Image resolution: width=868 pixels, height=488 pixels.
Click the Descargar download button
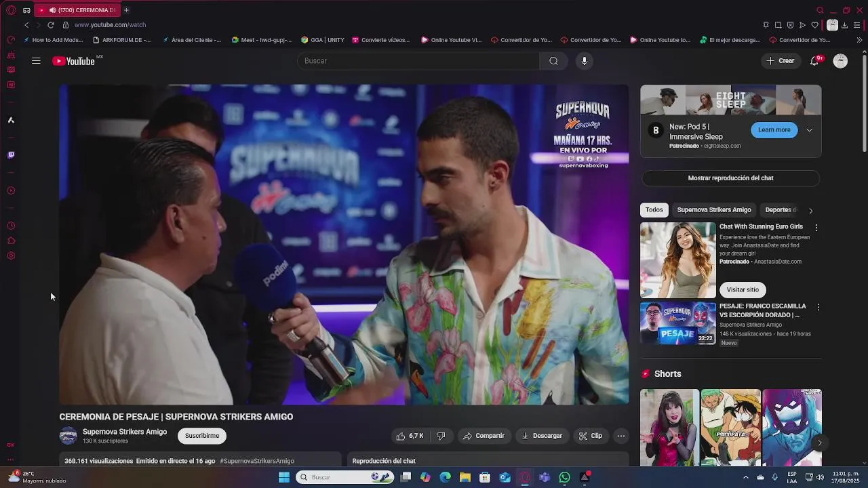pyautogui.click(x=541, y=436)
